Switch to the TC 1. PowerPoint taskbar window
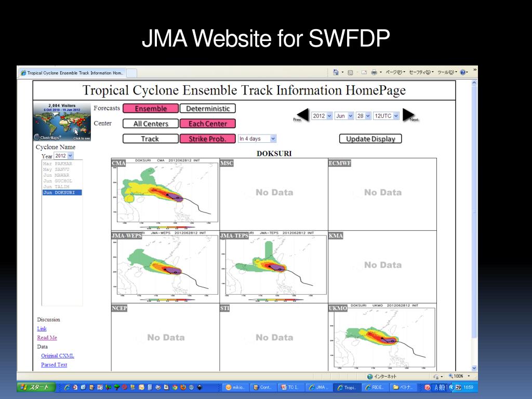Image resolution: width=532 pixels, height=399 pixels. [x=291, y=387]
